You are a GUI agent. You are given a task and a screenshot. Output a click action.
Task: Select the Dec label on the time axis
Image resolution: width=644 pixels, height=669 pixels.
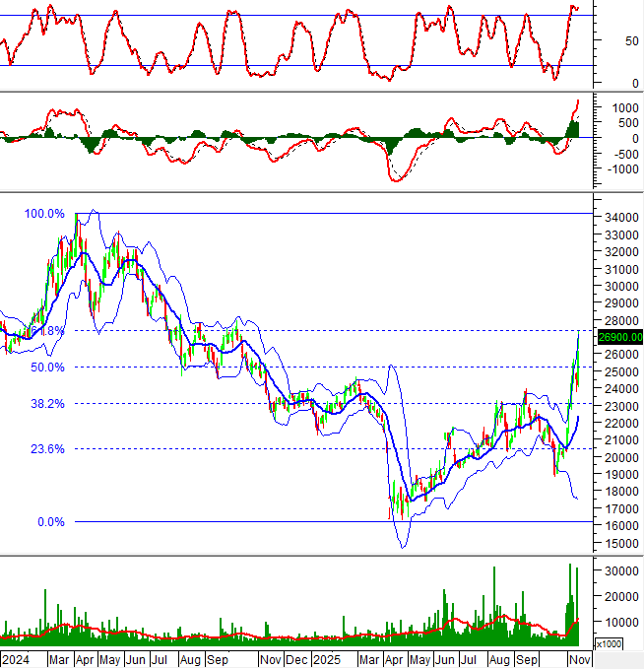coord(297,659)
